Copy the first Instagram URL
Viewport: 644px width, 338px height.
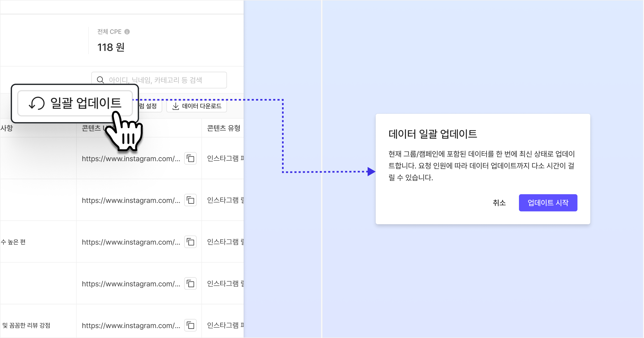pos(191,159)
